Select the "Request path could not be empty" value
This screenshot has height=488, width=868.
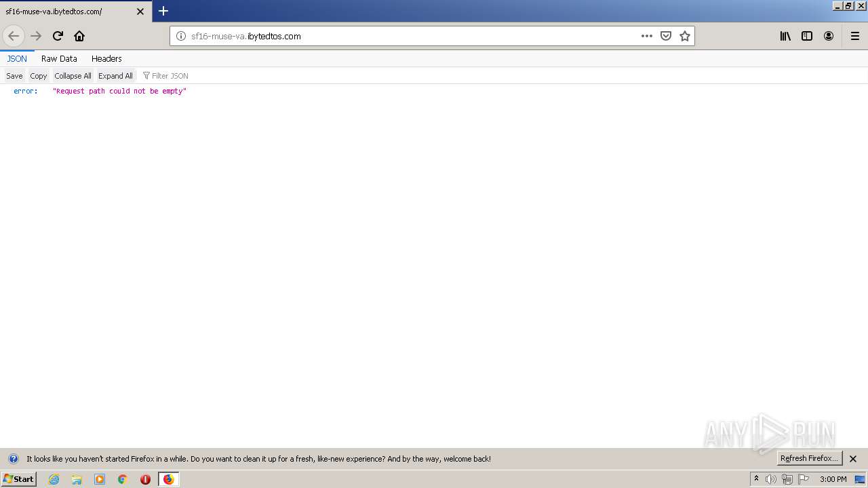pyautogui.click(x=119, y=91)
